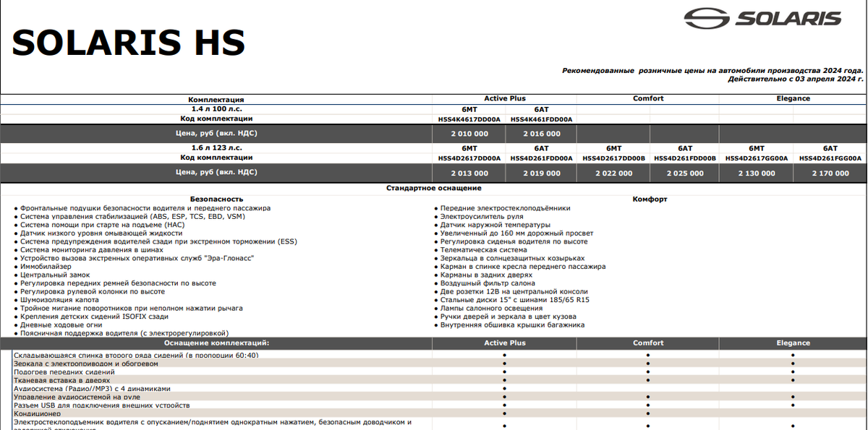This screenshot has height=430, width=868.
Task: Select the price 2 170 000
Action: pos(830,173)
